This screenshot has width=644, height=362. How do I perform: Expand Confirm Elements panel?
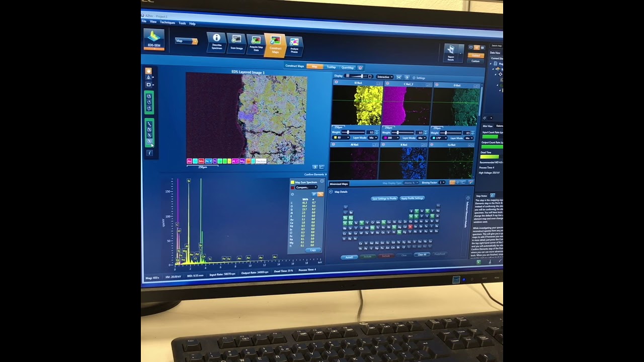click(x=315, y=174)
